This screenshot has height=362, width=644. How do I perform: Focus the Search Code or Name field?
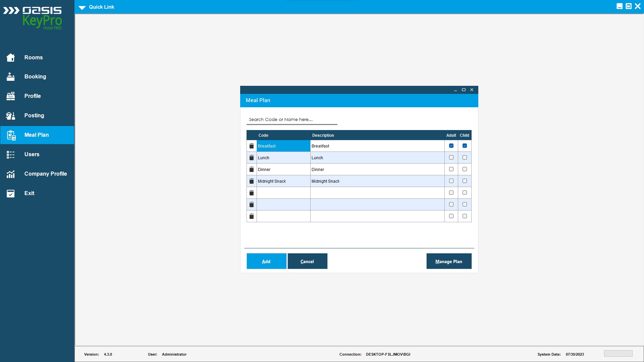click(292, 120)
